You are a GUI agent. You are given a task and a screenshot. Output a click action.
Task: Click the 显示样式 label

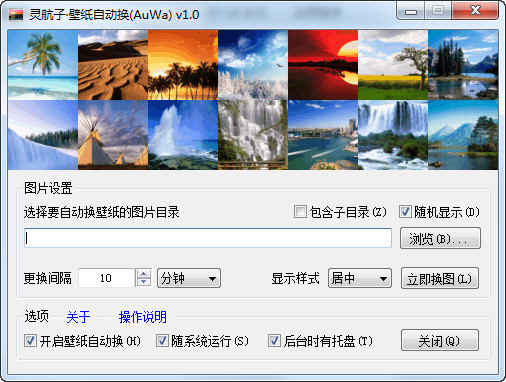295,278
